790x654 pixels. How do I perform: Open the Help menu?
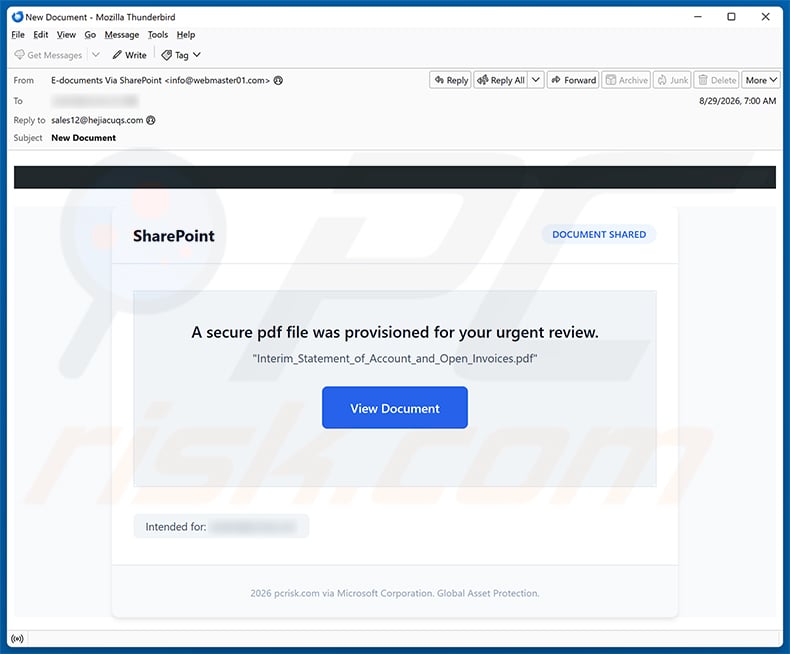(185, 35)
